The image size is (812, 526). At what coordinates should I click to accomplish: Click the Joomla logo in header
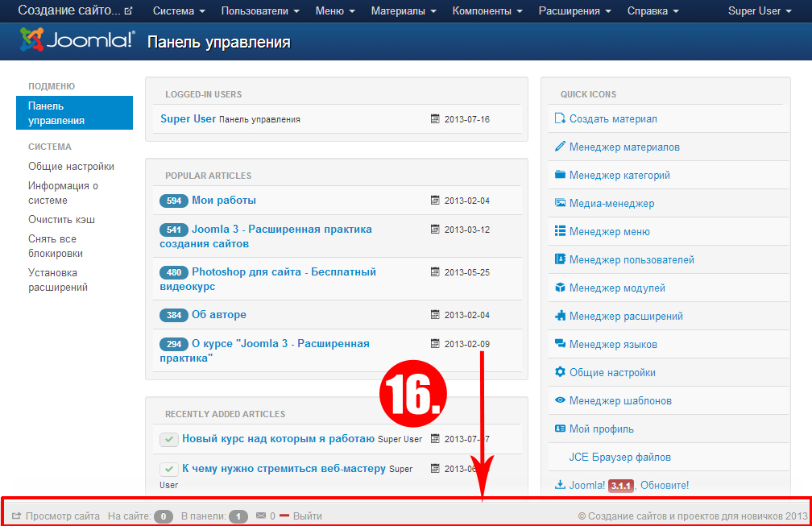click(x=77, y=40)
